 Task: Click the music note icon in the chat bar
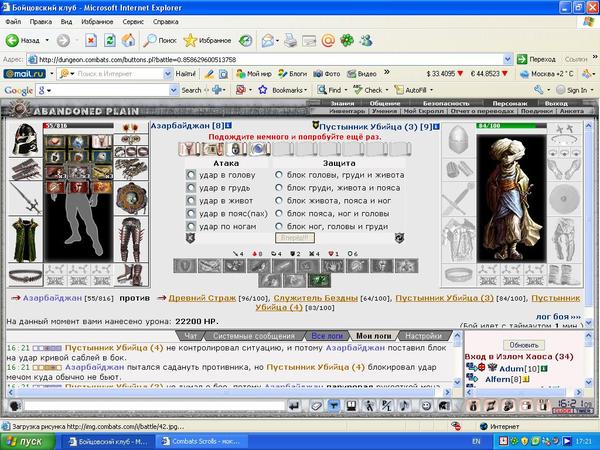(x=405, y=406)
